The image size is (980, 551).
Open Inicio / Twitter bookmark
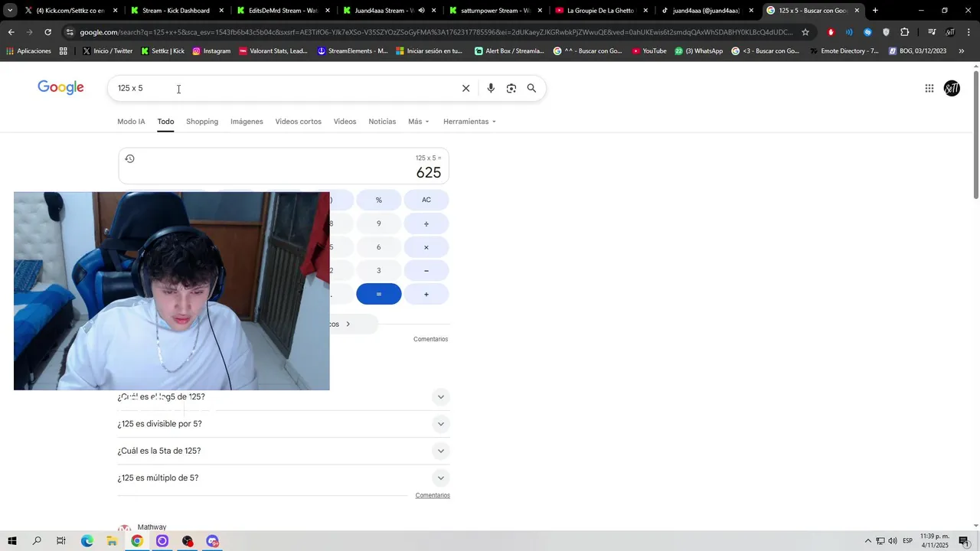[x=107, y=51]
